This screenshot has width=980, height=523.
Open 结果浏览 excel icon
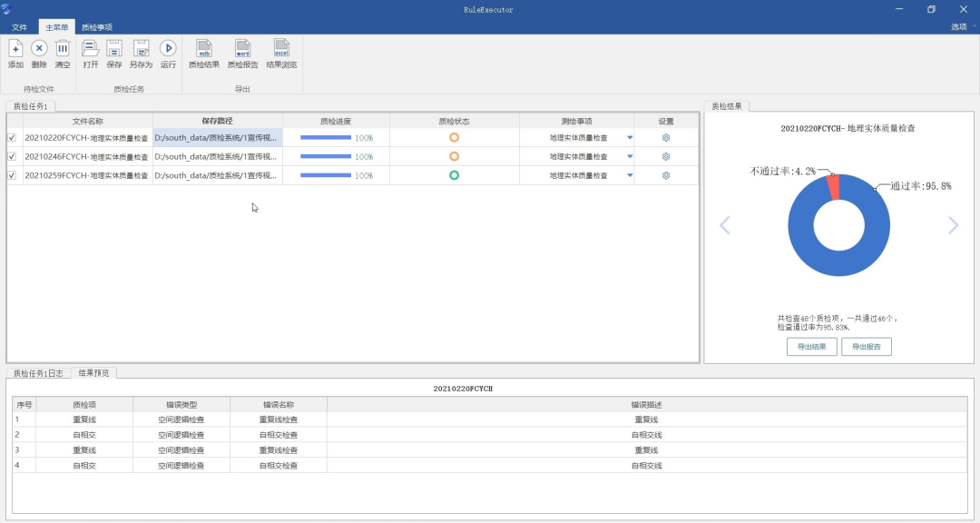pos(281,49)
